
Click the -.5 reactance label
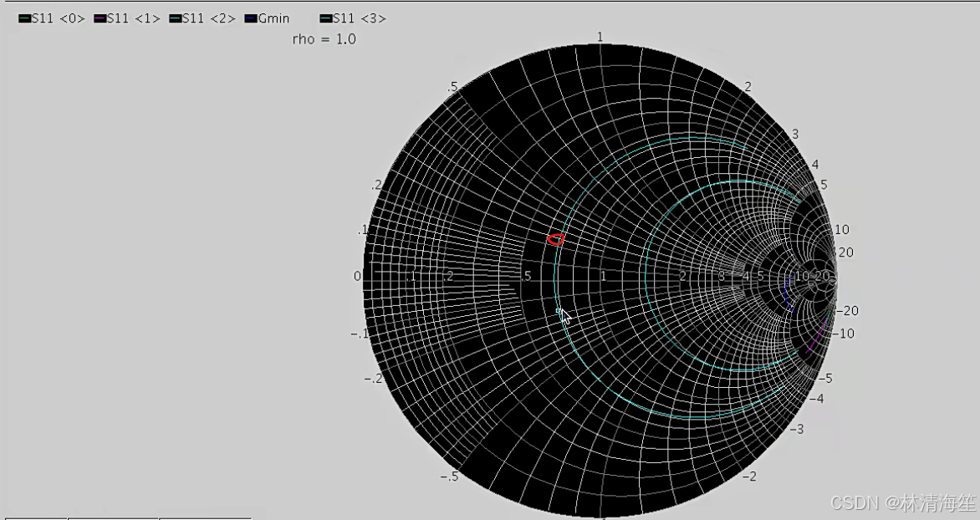(449, 477)
